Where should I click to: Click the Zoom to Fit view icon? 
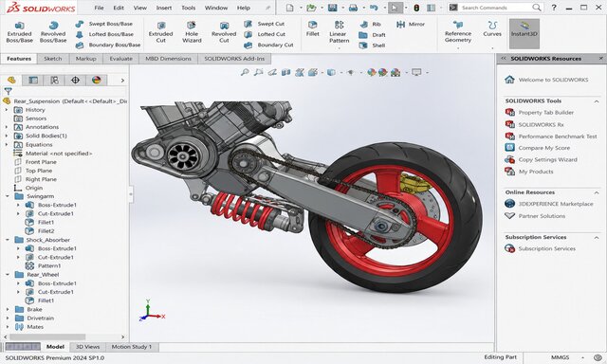point(245,72)
